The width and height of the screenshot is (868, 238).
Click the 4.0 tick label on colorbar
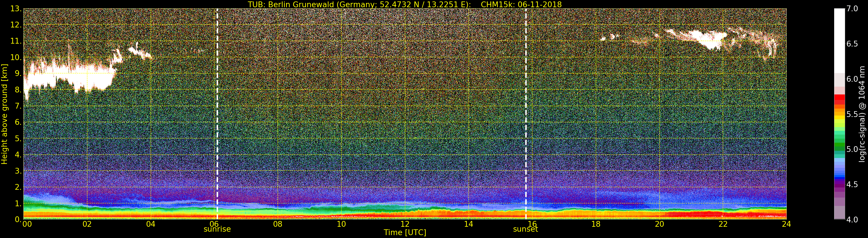coord(852,220)
